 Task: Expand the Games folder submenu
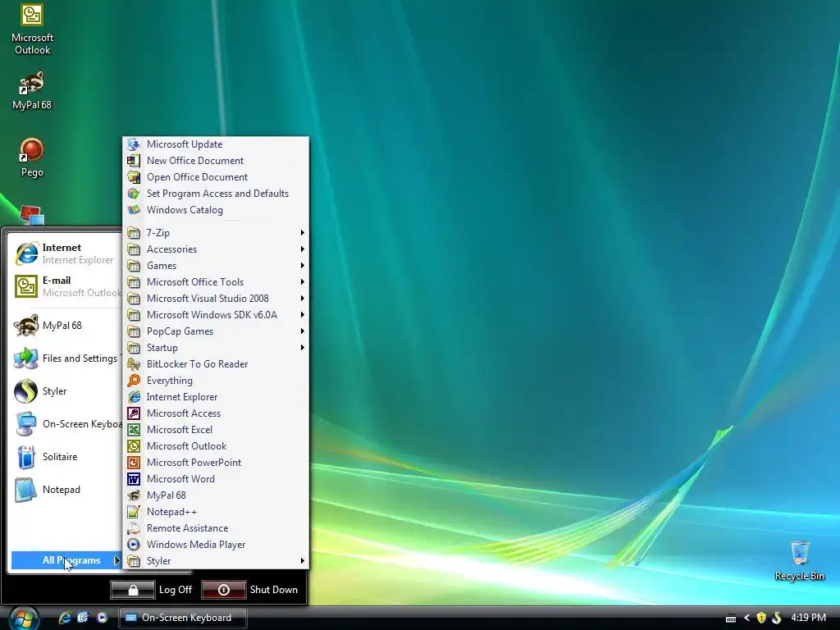(x=216, y=266)
